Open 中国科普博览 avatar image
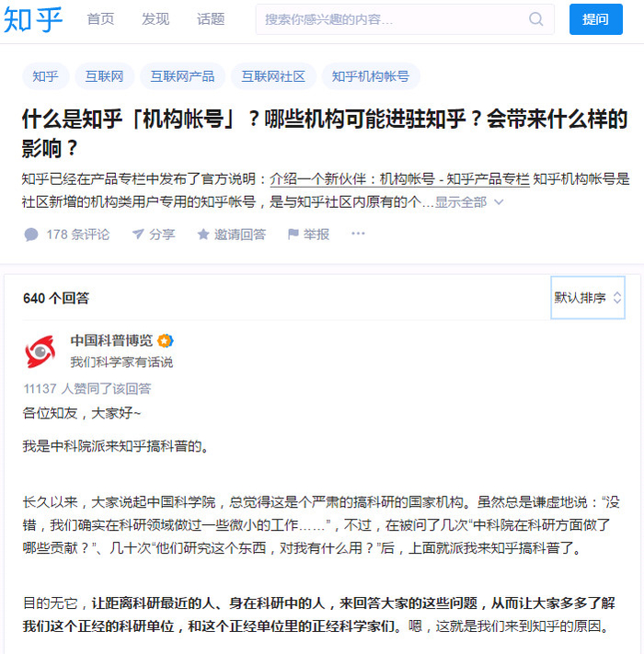This screenshot has height=654, width=644. click(x=40, y=351)
